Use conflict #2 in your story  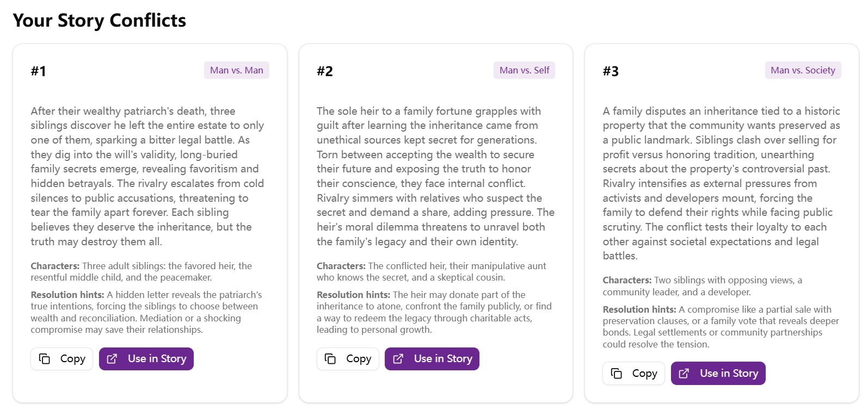(432, 359)
